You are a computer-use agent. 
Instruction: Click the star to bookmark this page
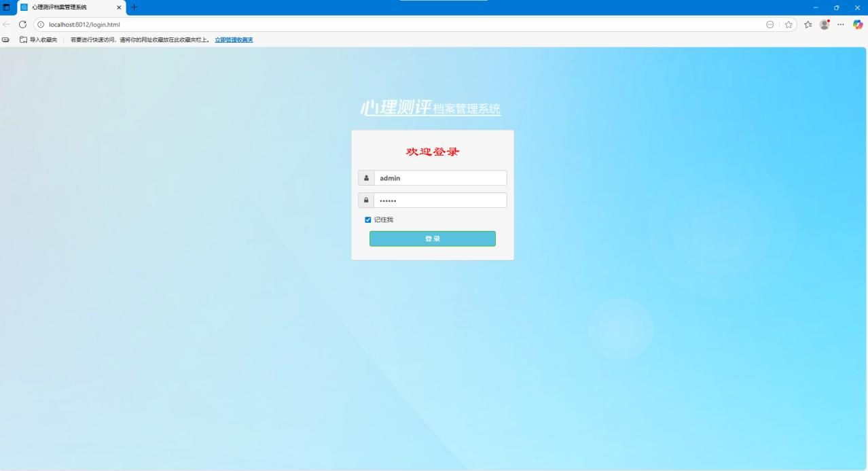(788, 24)
